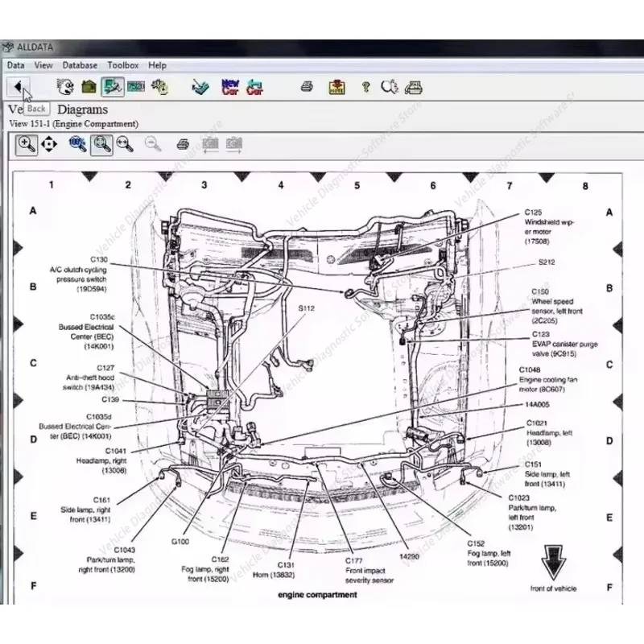Open the Toolbox menu
The width and height of the screenshot is (644, 644).
[121, 65]
